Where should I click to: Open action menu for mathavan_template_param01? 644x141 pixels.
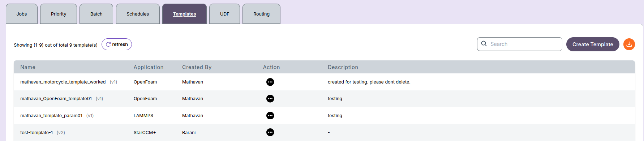tap(270, 116)
